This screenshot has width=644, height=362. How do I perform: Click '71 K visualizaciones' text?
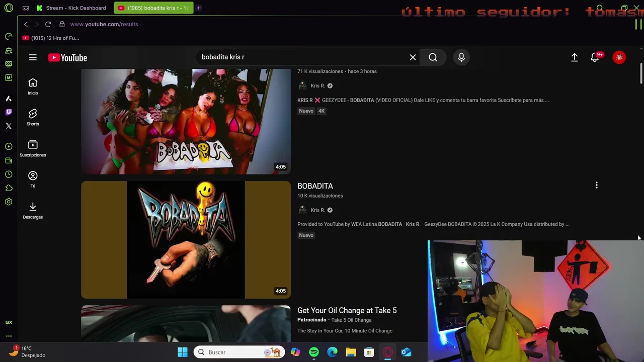pyautogui.click(x=320, y=71)
